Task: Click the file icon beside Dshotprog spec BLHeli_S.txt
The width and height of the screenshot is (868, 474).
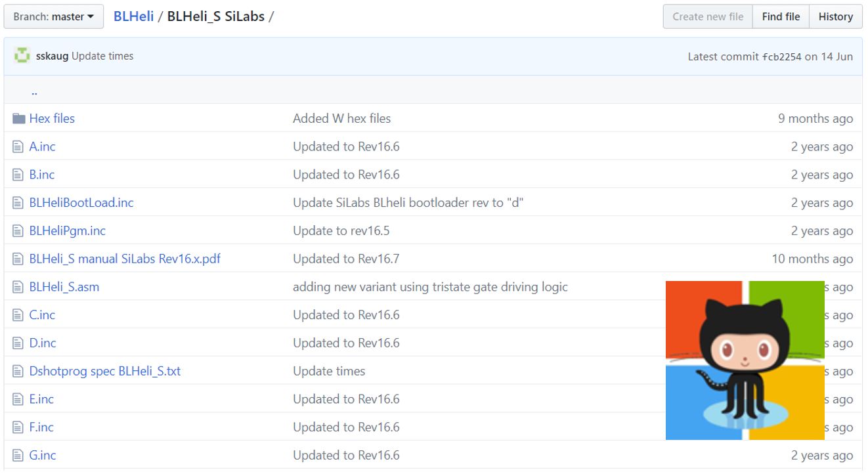Action: (x=18, y=371)
